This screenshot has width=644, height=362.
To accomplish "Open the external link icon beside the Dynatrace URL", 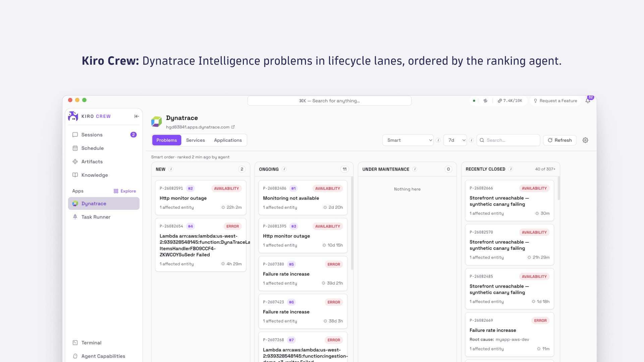I will click(233, 127).
